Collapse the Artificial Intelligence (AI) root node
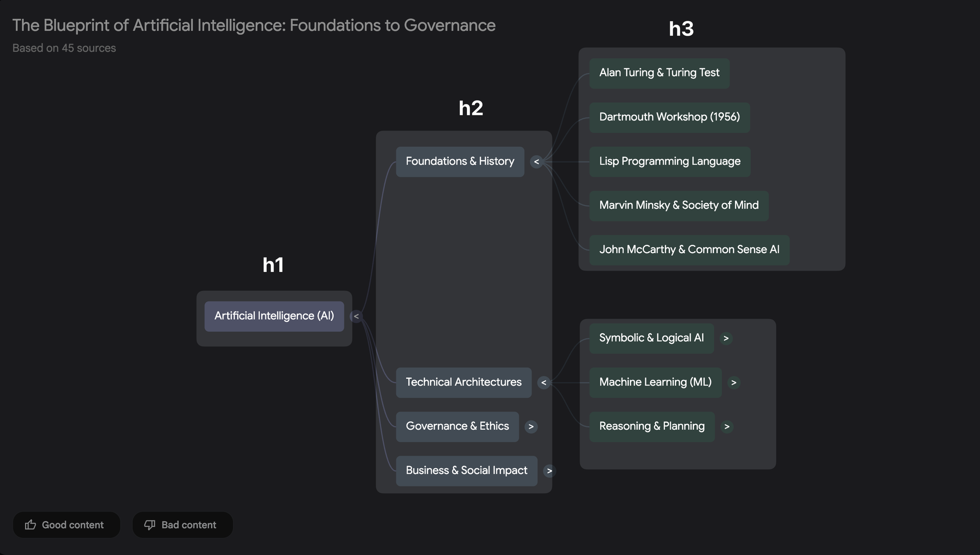Image resolution: width=980 pixels, height=555 pixels. [356, 316]
